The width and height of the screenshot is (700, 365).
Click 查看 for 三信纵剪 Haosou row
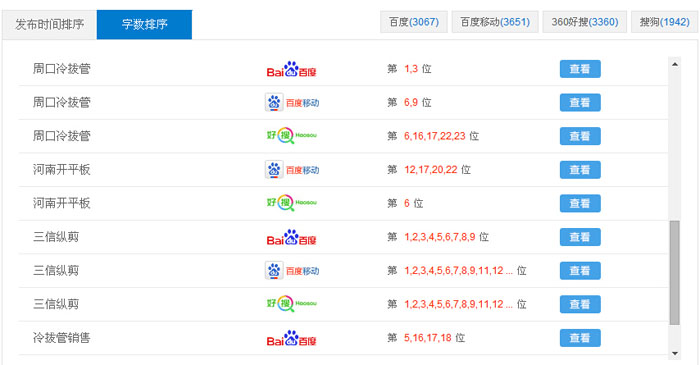(x=580, y=304)
